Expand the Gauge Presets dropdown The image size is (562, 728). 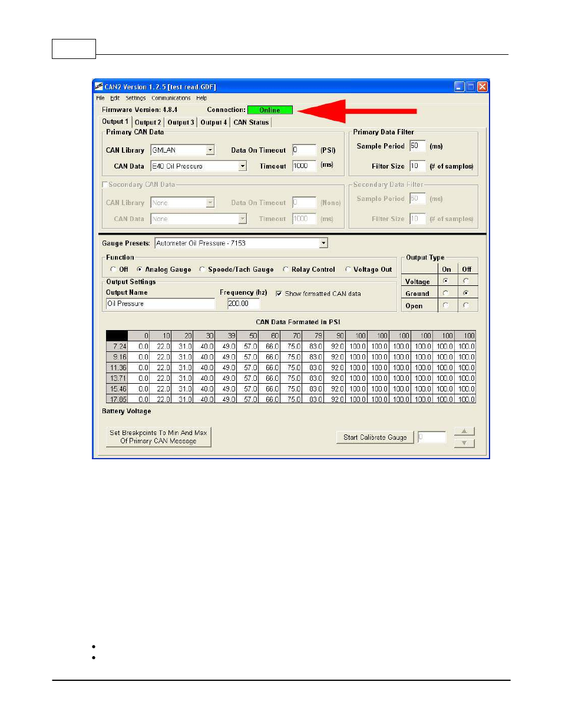coord(323,243)
